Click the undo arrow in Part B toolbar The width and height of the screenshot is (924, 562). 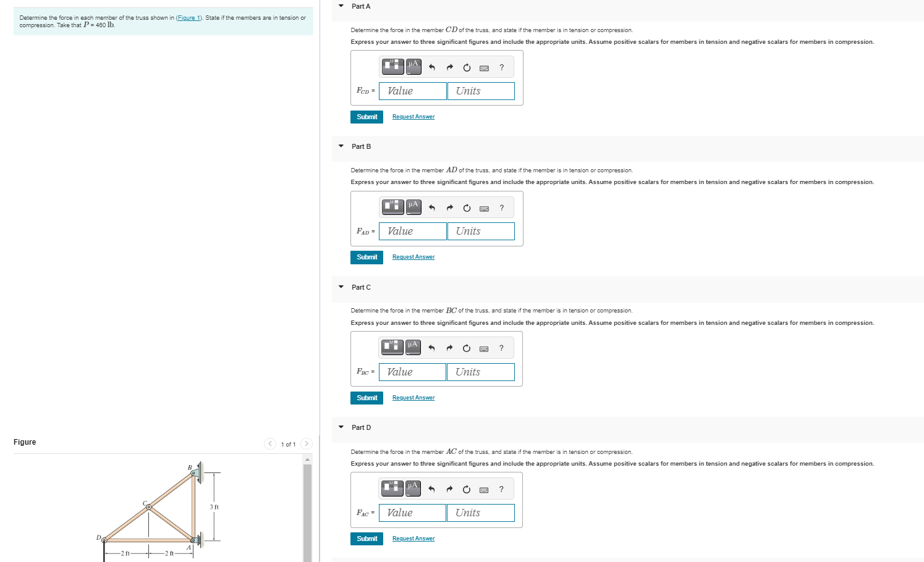pyautogui.click(x=431, y=207)
